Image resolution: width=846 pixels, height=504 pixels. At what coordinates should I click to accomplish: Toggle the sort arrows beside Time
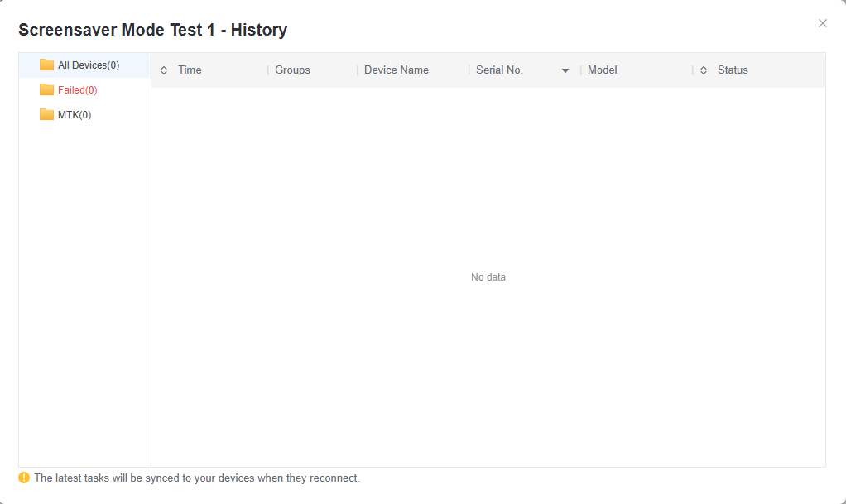pos(164,70)
